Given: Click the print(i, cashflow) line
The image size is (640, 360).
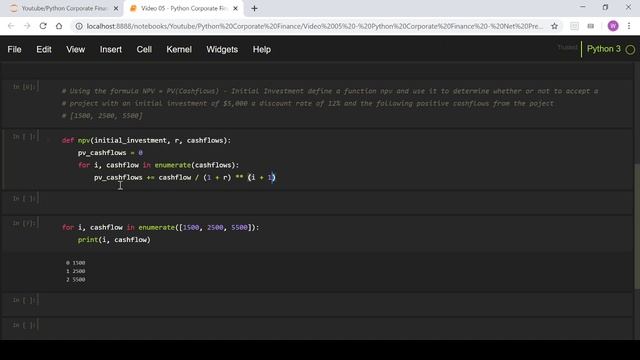Looking at the screenshot, I should coord(114,240).
